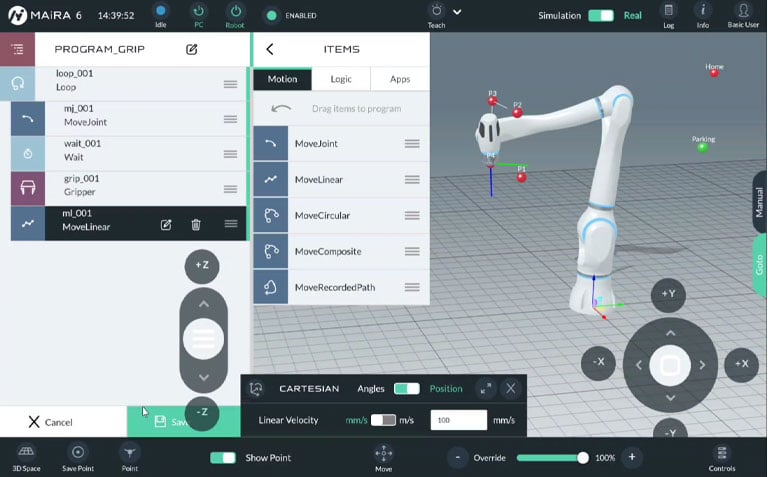Click the Save Point icon
The height and width of the screenshot is (477, 768).
pyautogui.click(x=78, y=457)
